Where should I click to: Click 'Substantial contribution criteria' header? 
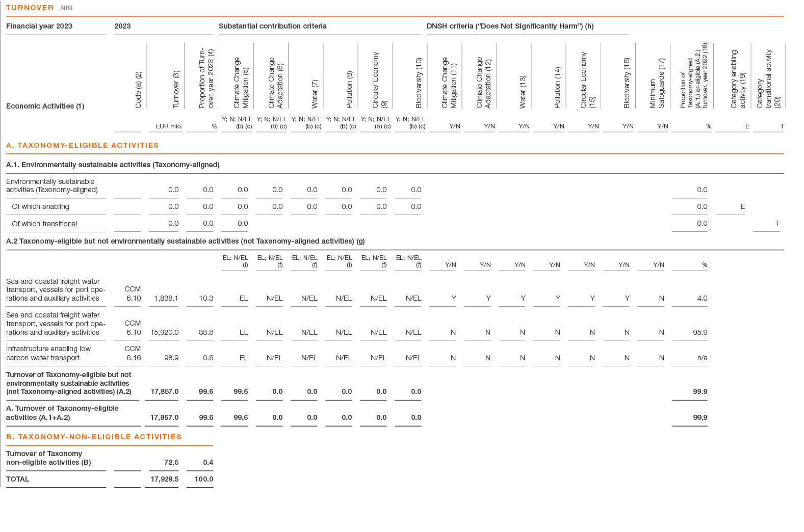273,26
